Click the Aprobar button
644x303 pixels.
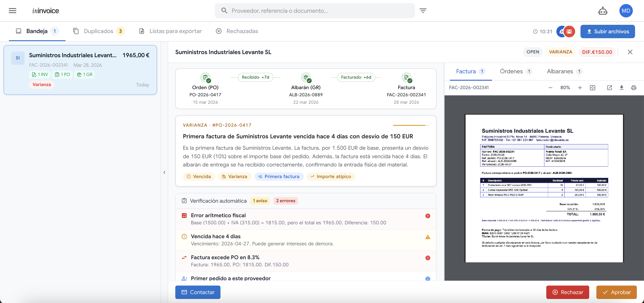(616, 292)
